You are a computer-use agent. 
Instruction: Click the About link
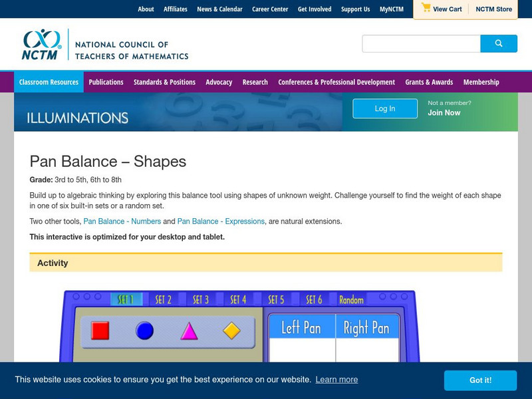[x=146, y=9]
